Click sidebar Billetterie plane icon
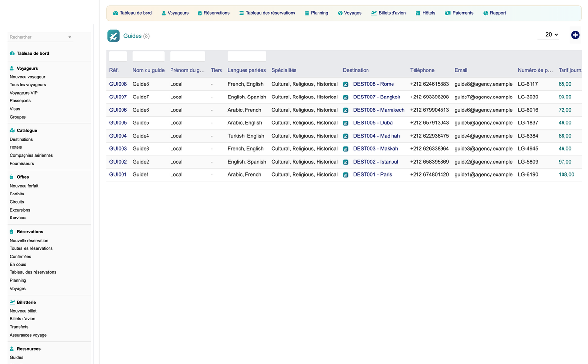The image size is (588, 364). [x=12, y=303]
